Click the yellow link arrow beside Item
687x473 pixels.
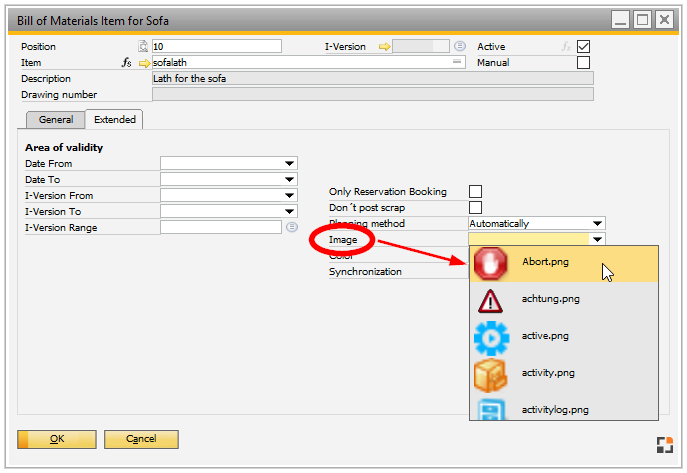click(144, 62)
